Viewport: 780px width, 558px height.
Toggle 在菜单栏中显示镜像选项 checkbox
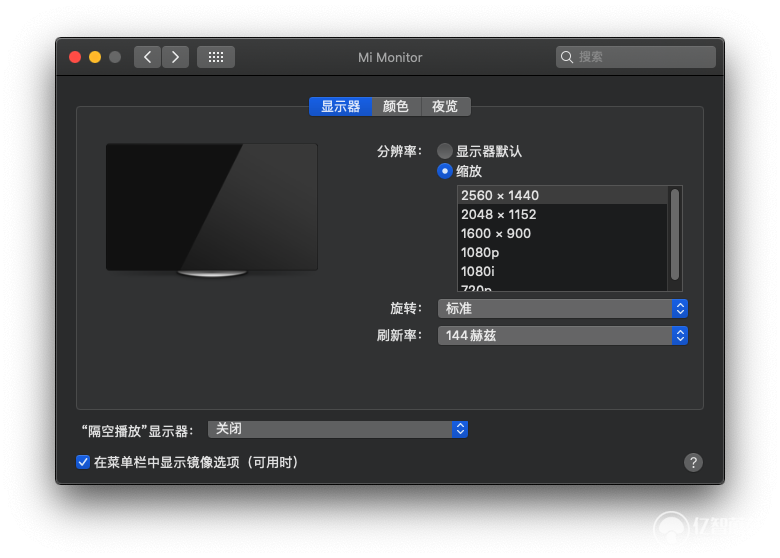83,463
